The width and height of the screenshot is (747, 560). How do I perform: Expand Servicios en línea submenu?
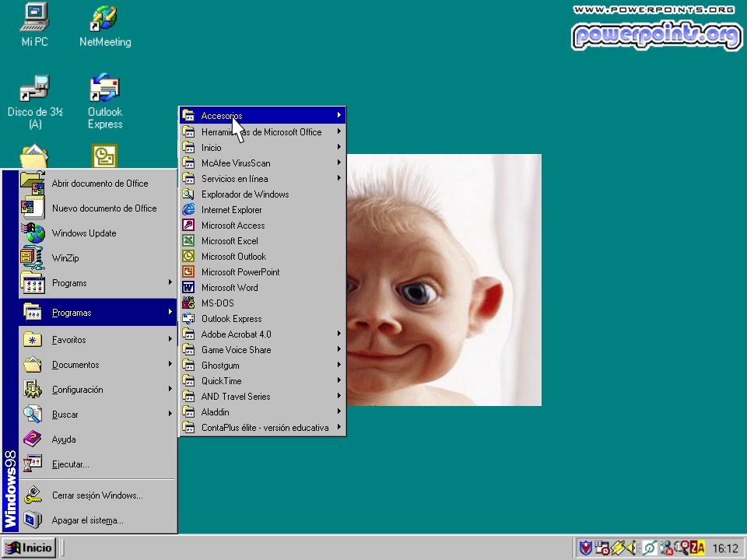[x=262, y=179]
